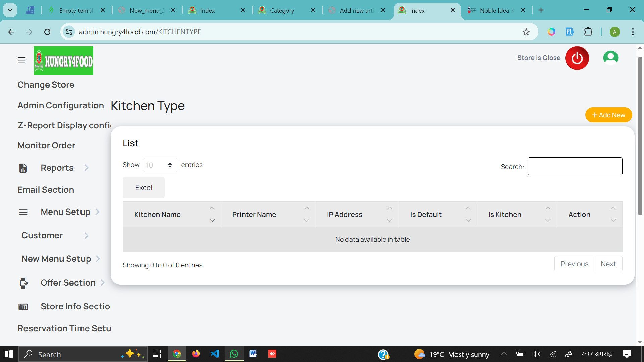Click the red store power button
Image resolution: width=644 pixels, height=362 pixels.
click(577, 58)
